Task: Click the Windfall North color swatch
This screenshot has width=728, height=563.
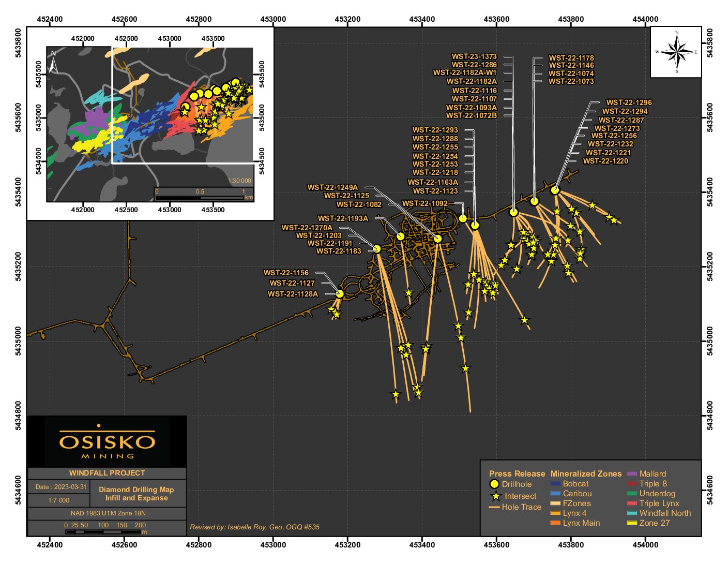Action: pos(632,513)
